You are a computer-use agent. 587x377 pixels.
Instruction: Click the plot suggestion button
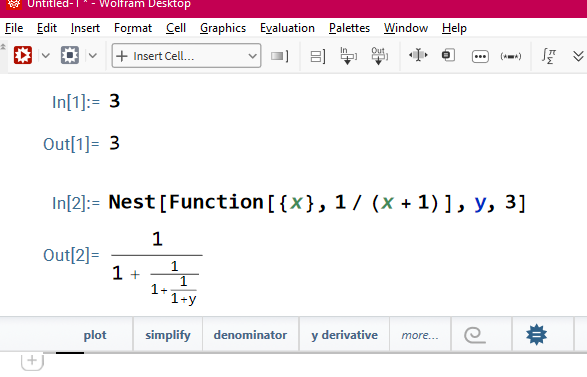point(95,335)
